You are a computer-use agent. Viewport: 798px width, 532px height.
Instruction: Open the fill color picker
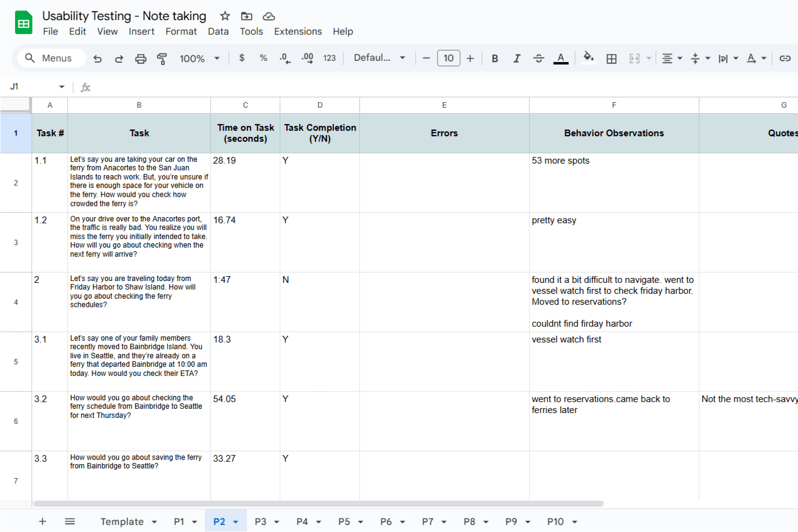(589, 58)
